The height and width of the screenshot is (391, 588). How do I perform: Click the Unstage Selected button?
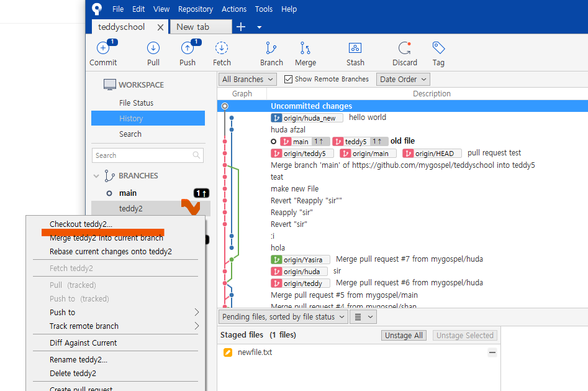(464, 336)
